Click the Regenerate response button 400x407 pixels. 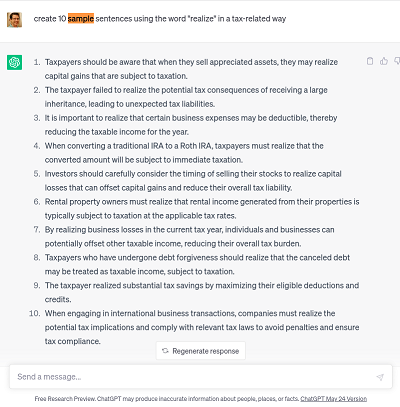201,351
